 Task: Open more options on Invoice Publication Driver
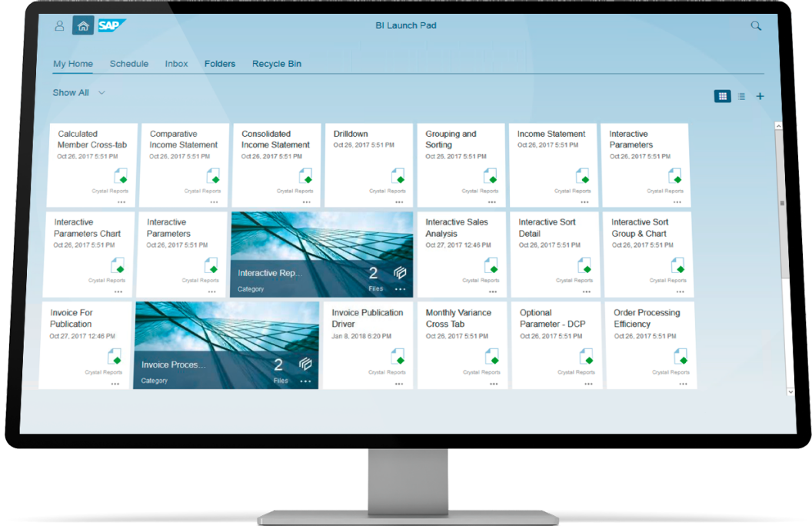pos(399,385)
